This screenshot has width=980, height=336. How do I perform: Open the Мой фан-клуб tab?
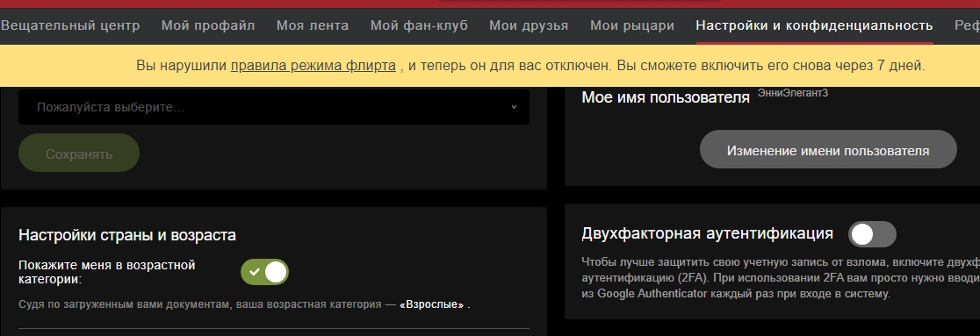(x=419, y=25)
